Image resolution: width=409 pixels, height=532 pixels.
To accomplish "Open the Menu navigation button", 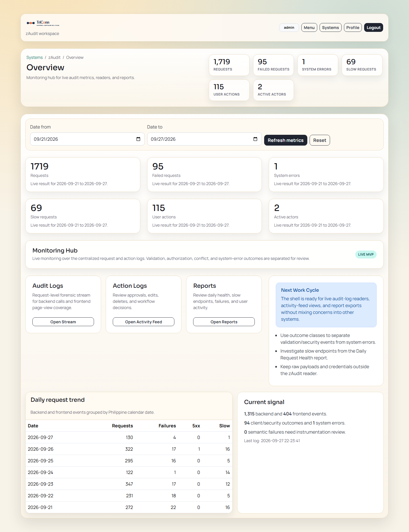I will (x=309, y=28).
